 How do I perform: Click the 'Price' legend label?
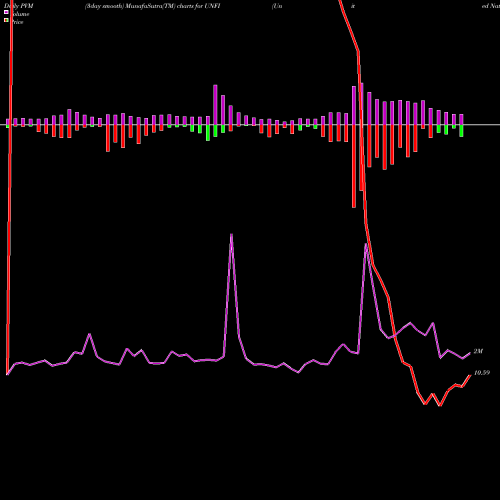pyautogui.click(x=17, y=22)
